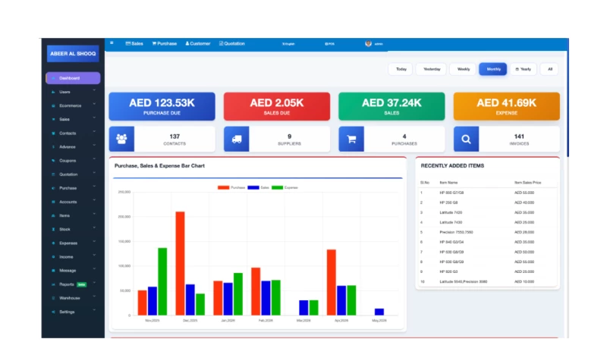This screenshot has height=364, width=607.
Task: Click the Users sidebar icon
Action: tap(53, 92)
